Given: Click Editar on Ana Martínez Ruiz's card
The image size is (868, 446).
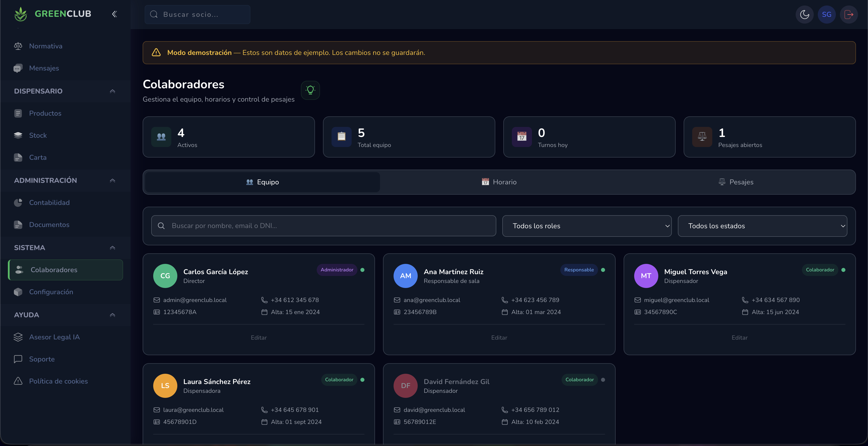Looking at the screenshot, I should click(x=499, y=337).
